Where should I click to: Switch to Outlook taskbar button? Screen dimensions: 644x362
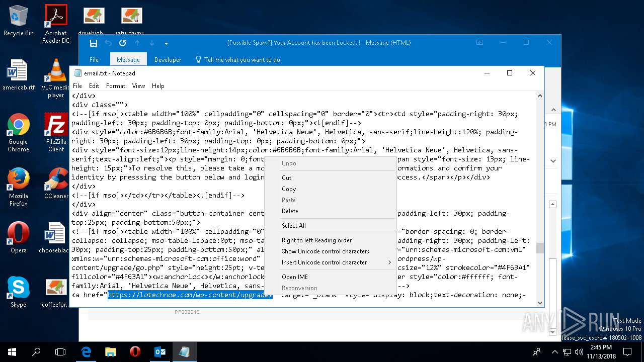click(160, 352)
